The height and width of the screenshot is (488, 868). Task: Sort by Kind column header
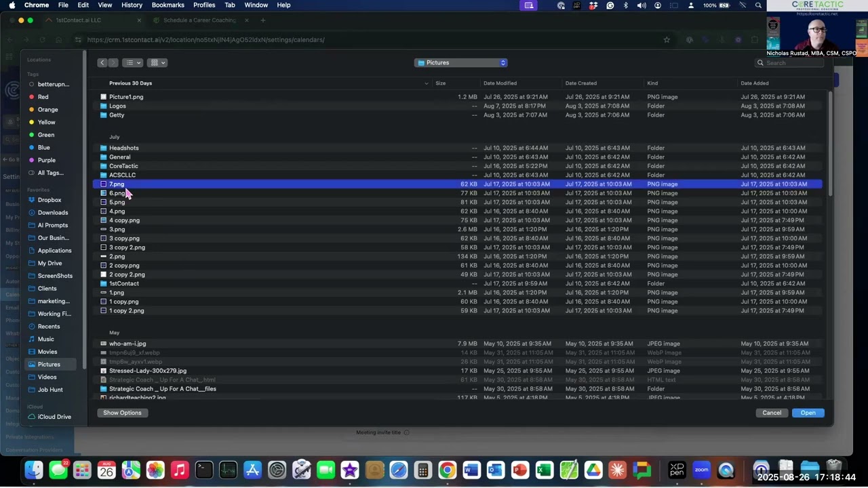652,83
